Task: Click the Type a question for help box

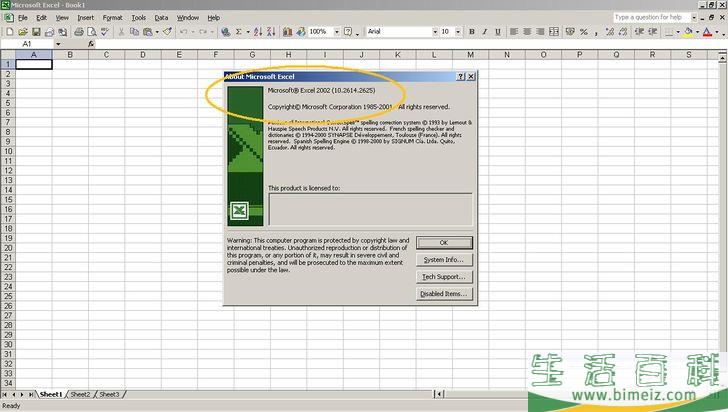Action: coord(651,17)
